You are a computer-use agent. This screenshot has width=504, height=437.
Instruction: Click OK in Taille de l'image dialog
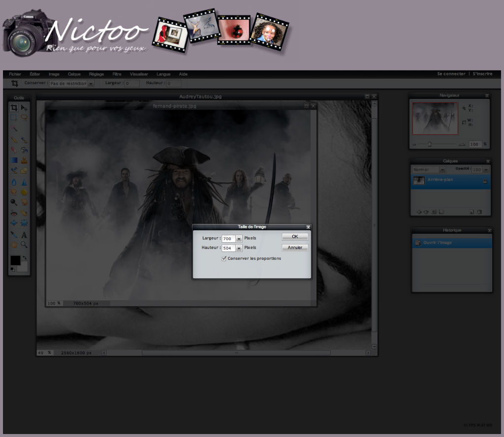295,237
